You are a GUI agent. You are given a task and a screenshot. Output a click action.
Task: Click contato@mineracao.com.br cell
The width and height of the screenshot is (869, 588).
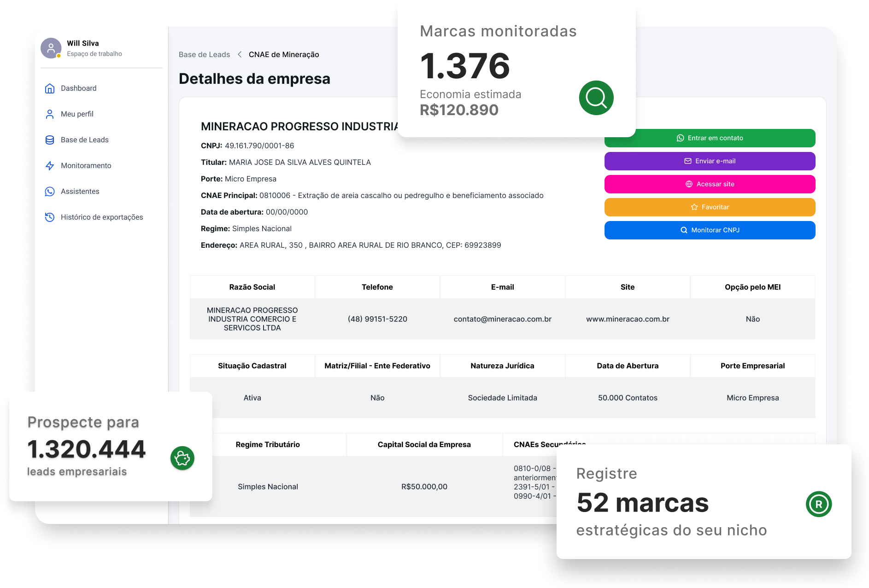coord(502,319)
